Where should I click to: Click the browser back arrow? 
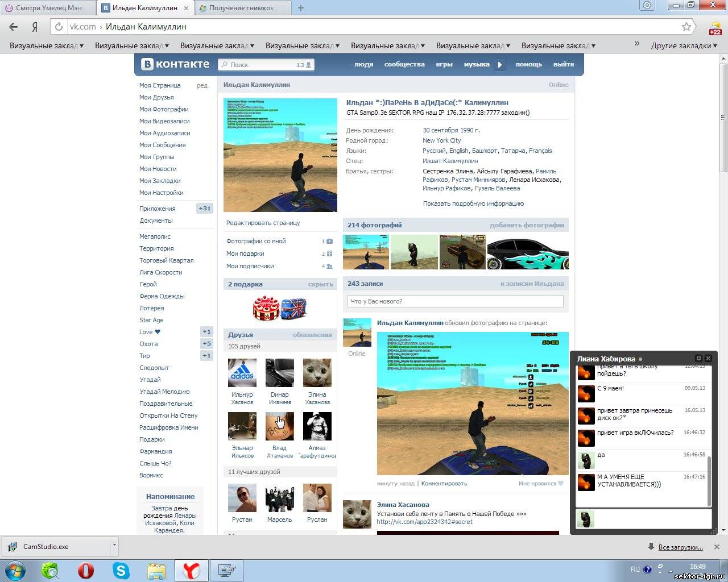pos(14,27)
